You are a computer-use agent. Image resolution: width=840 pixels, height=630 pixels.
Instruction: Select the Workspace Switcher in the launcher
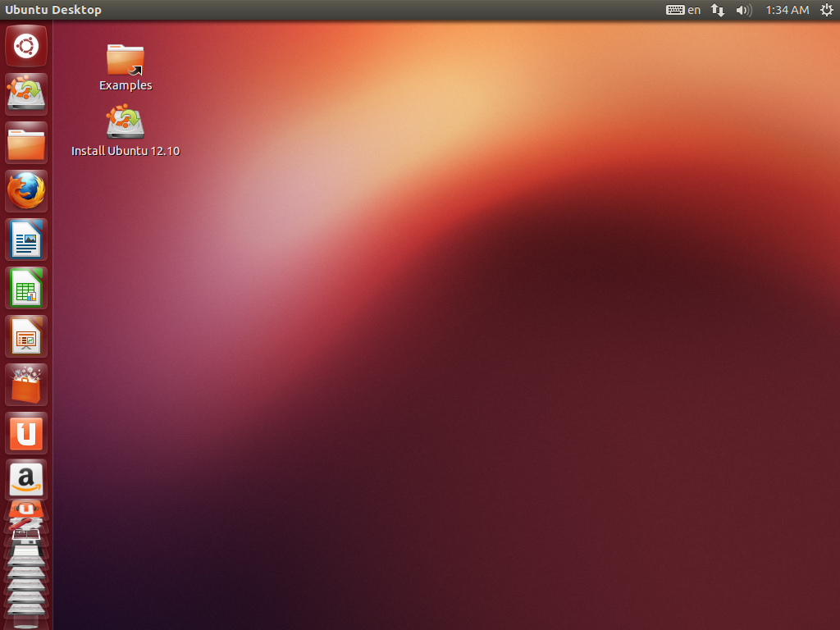(27, 534)
